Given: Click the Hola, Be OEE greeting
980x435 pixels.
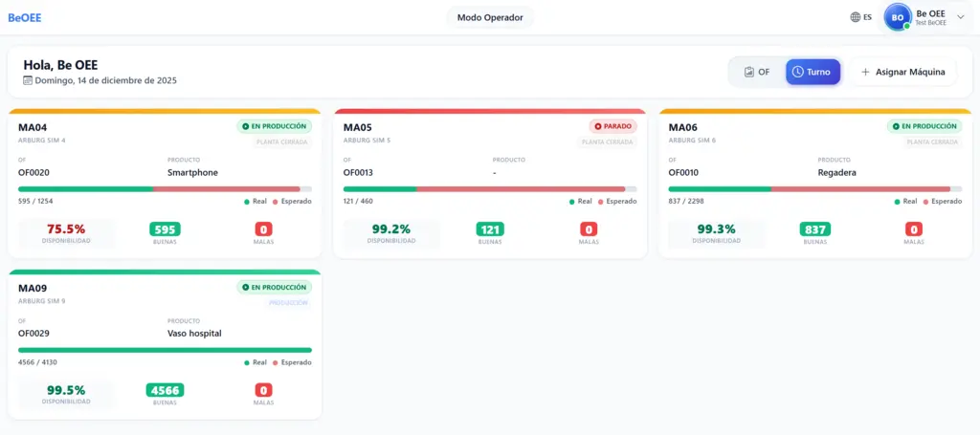Looking at the screenshot, I should point(60,65).
